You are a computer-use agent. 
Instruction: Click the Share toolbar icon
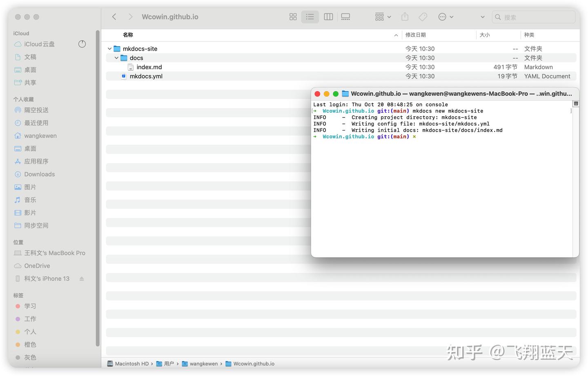tap(405, 17)
